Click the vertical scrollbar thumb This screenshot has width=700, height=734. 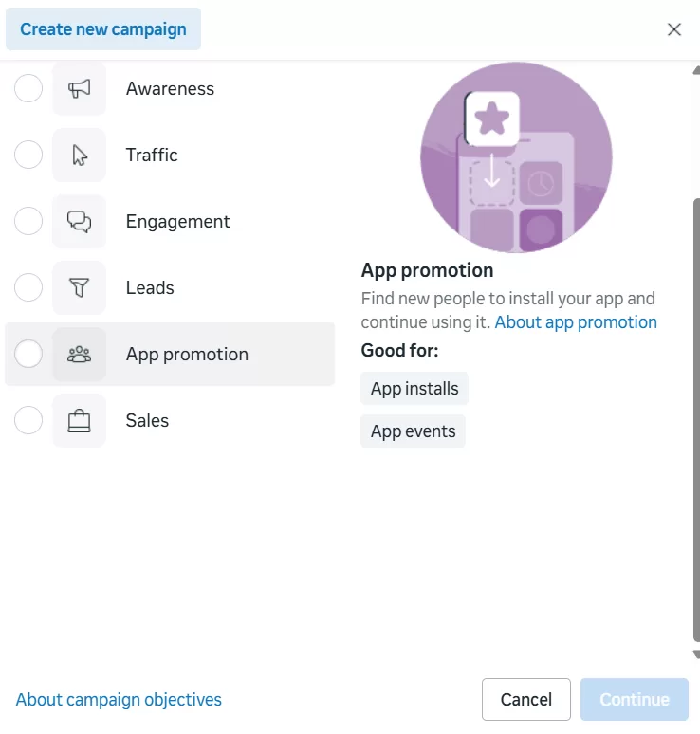695,417
